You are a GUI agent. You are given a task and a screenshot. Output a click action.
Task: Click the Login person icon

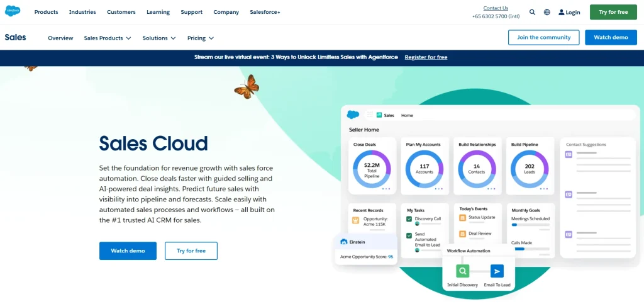(x=562, y=13)
